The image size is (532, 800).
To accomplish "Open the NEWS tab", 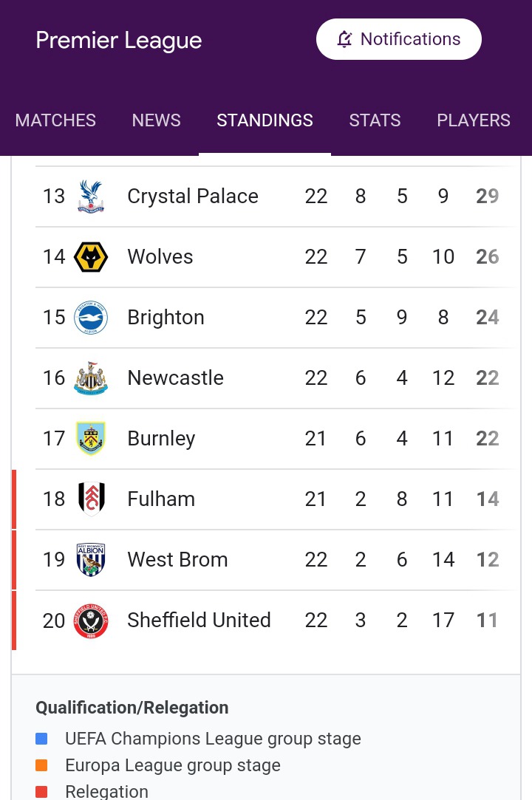I will tap(156, 120).
